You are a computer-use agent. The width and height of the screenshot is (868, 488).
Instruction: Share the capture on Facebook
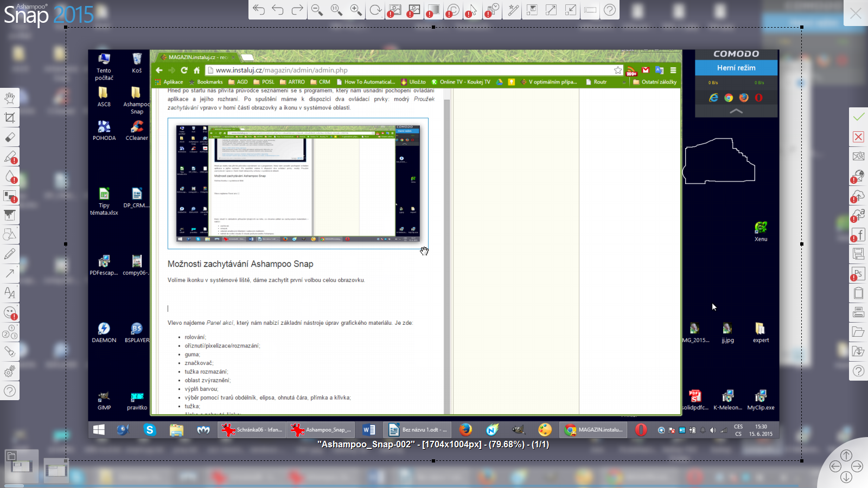(x=858, y=234)
